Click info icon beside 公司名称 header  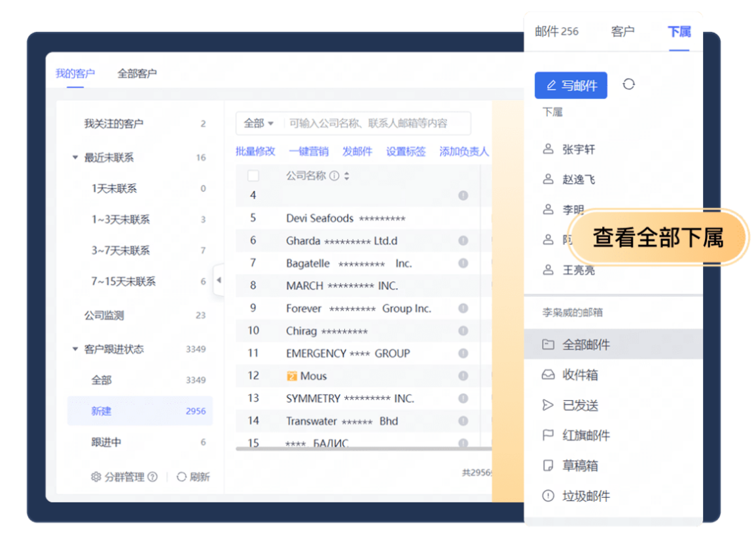[334, 176]
